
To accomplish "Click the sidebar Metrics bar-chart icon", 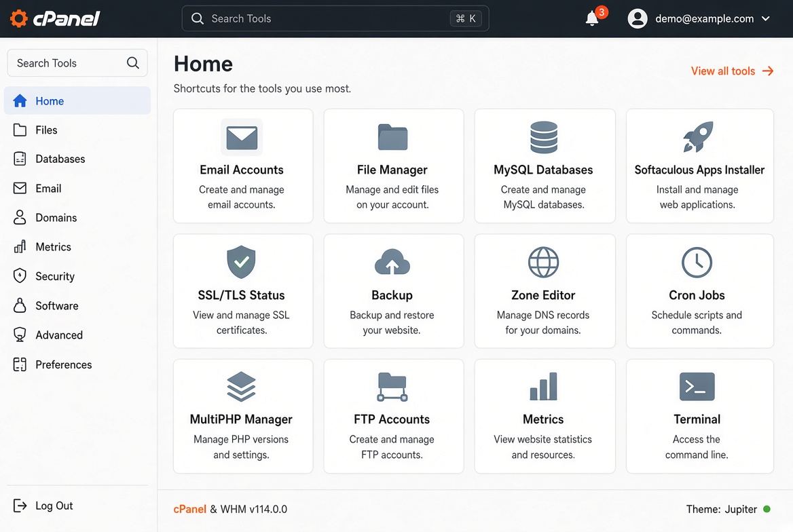I will [x=20, y=247].
